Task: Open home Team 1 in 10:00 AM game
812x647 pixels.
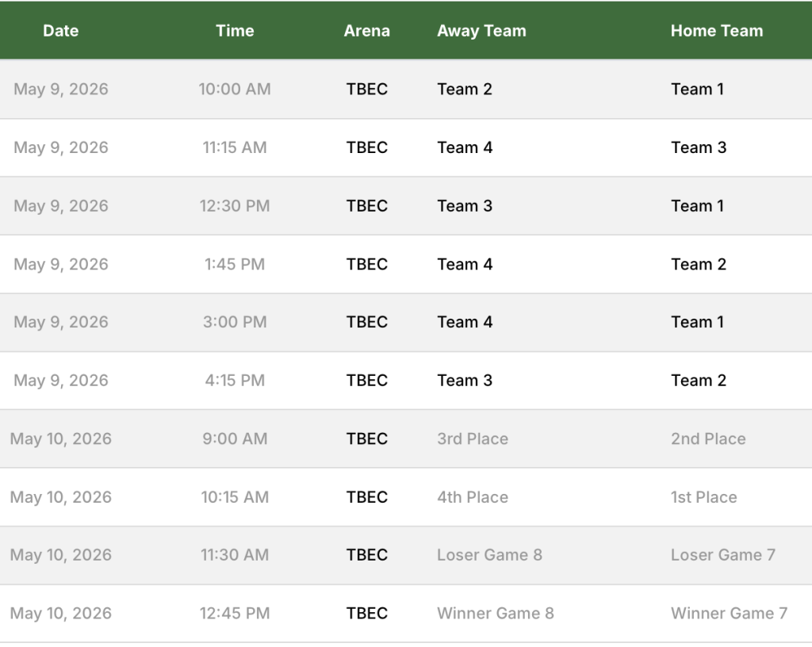Action: tap(697, 90)
